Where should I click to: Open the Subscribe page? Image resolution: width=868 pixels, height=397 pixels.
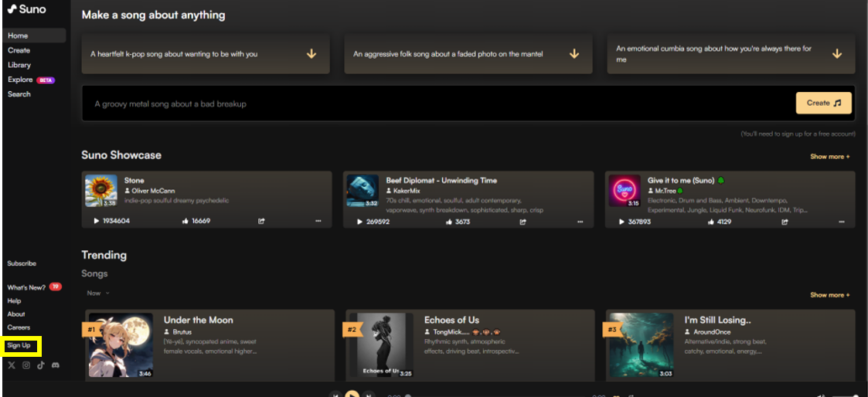(x=22, y=263)
